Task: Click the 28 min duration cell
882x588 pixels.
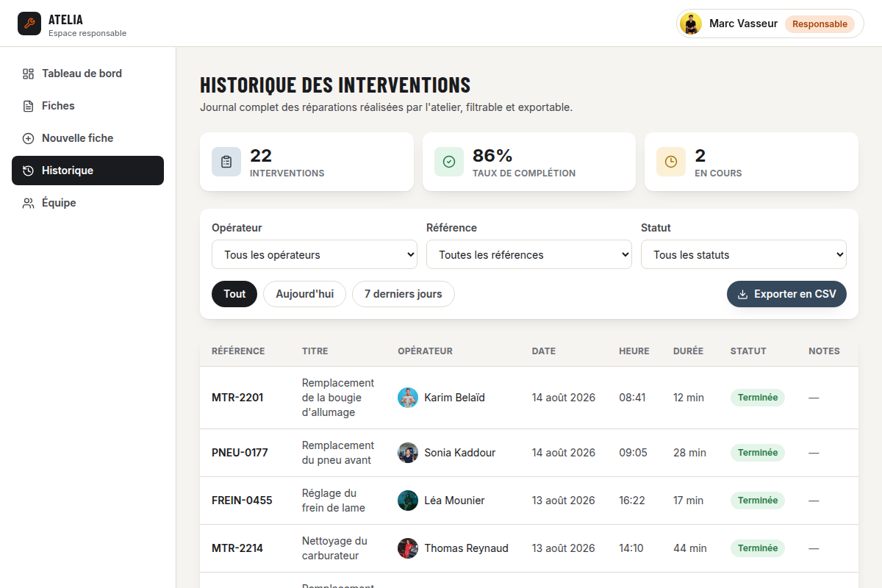Action: 689,453
